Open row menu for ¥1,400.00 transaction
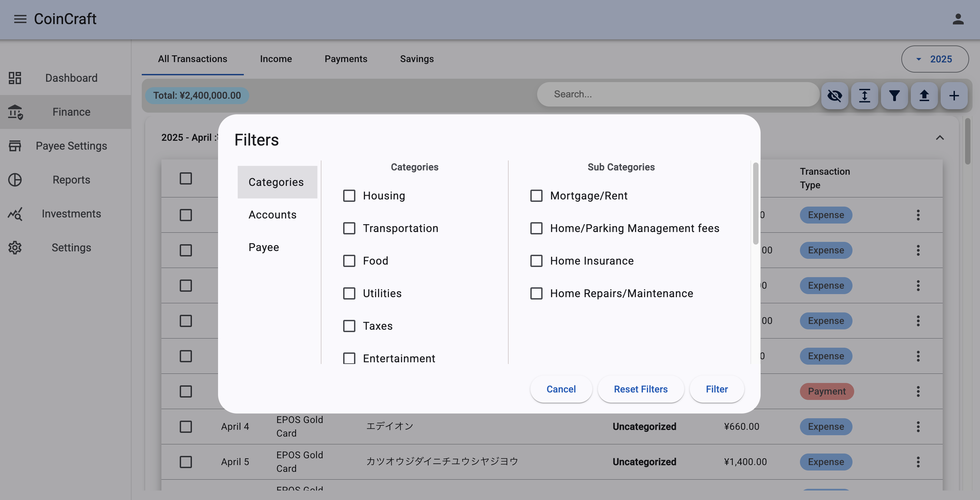The height and width of the screenshot is (500, 980). click(x=918, y=462)
